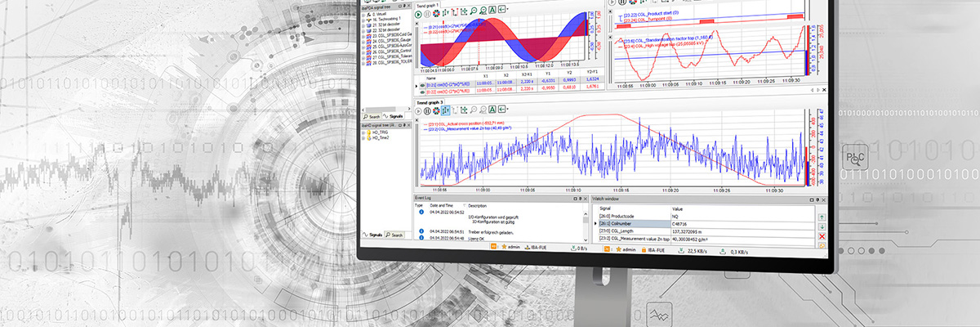Open the Search tab under ibaPDA signal tree
980x327 pixels.
tap(372, 116)
